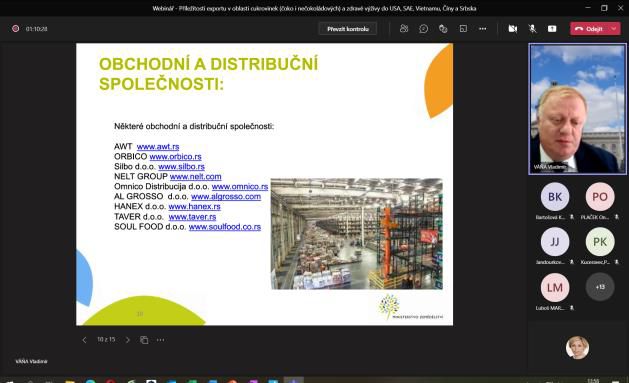Open the www.soulfood.co.rs link
The width and height of the screenshot is (629, 383).
tap(225, 227)
